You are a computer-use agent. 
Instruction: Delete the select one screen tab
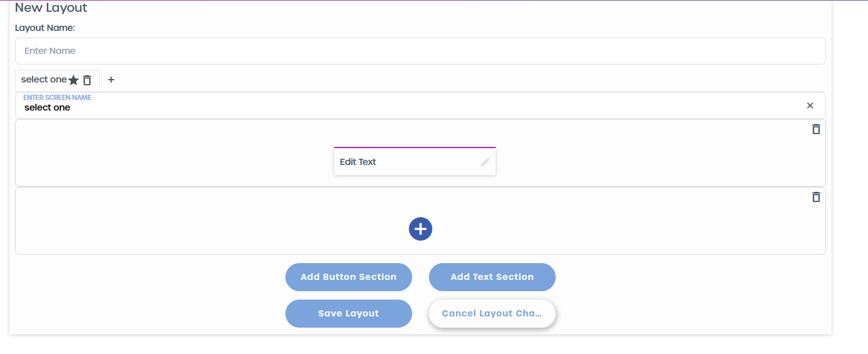click(87, 80)
